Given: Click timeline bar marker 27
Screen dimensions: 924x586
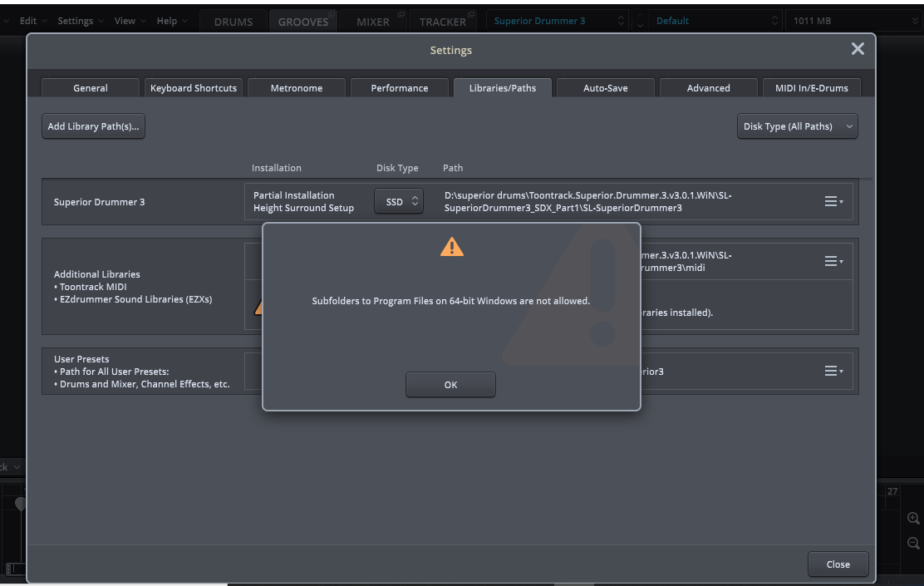Looking at the screenshot, I should click(892, 491).
